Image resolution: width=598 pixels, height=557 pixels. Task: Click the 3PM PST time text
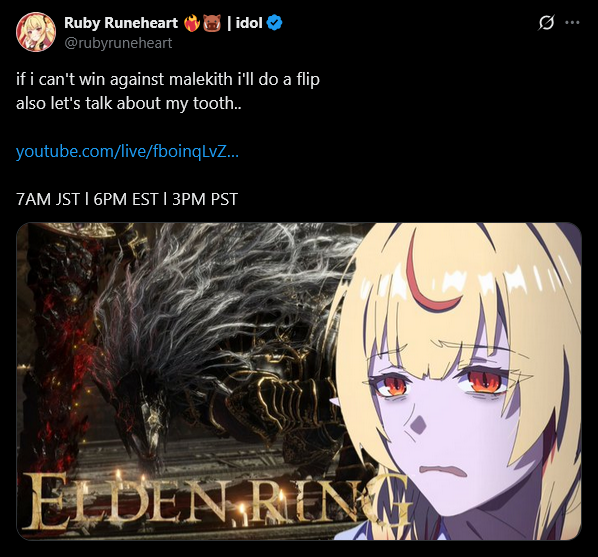tap(205, 199)
